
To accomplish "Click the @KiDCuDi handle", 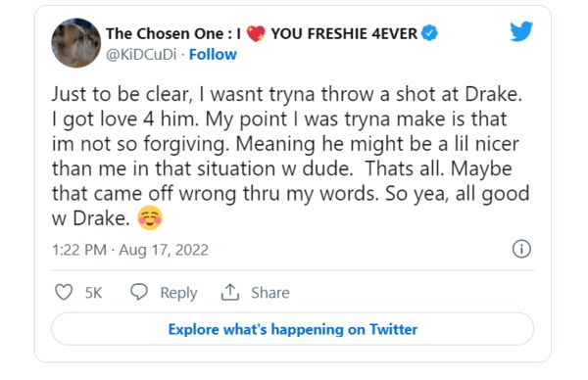I will coord(141,55).
